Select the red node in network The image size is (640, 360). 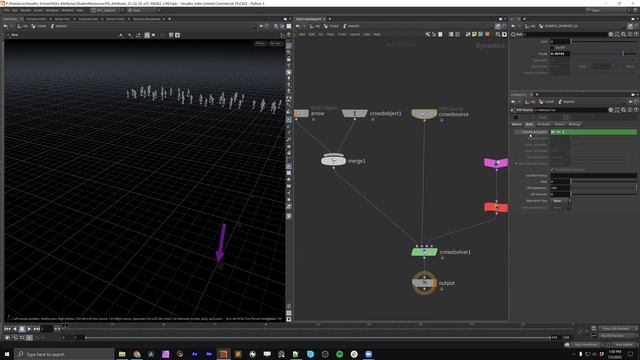496,207
